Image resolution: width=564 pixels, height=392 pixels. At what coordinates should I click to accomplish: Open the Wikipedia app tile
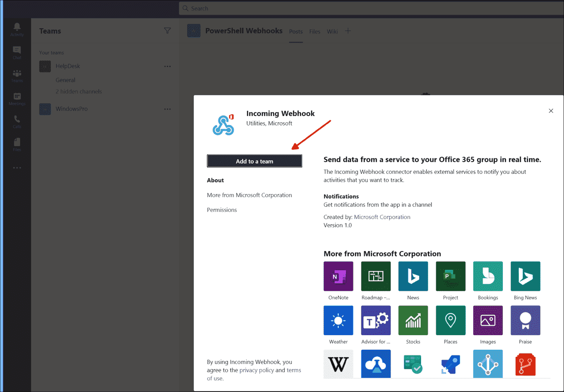click(338, 364)
